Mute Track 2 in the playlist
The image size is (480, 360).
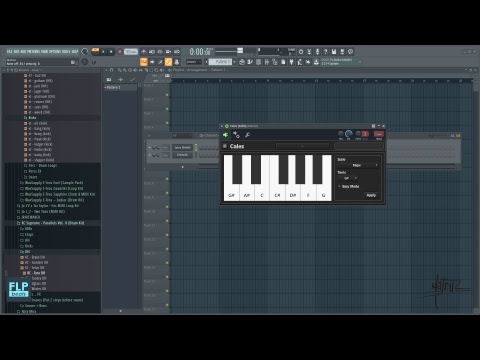tap(167, 109)
